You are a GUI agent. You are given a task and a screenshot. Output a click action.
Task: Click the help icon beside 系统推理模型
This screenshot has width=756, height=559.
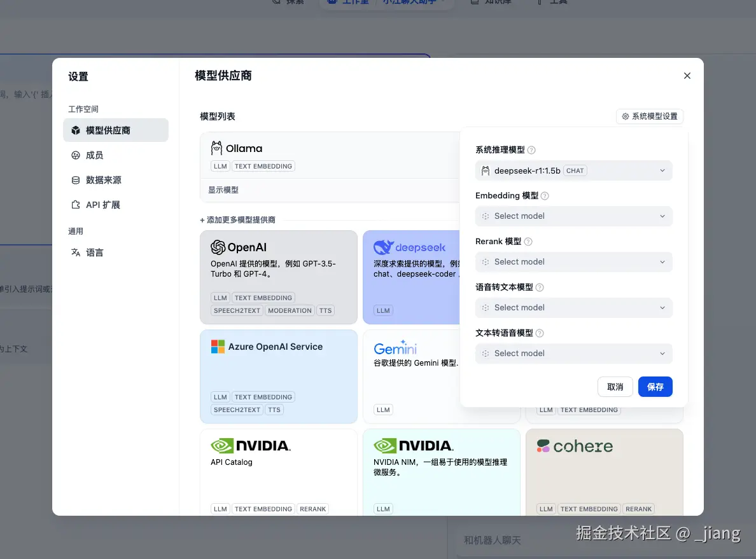click(531, 149)
